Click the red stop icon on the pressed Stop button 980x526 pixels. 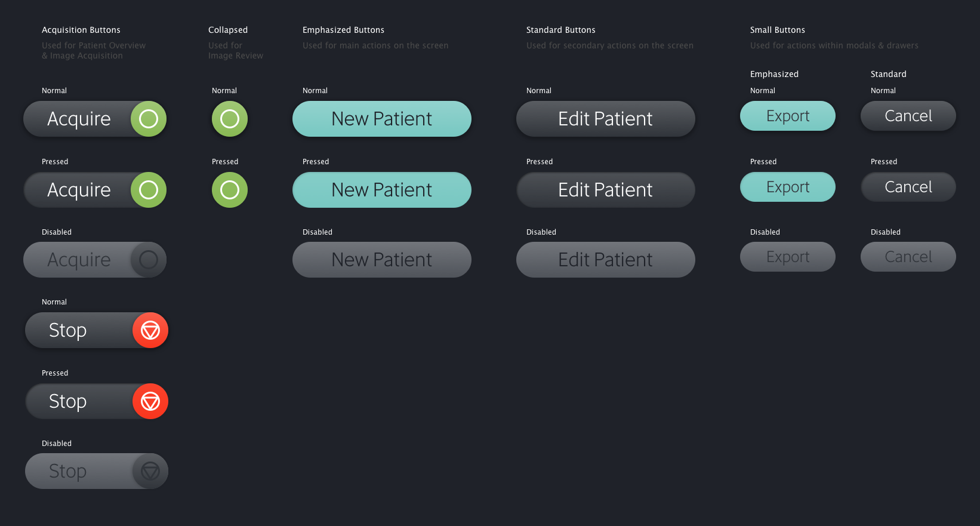(x=150, y=401)
